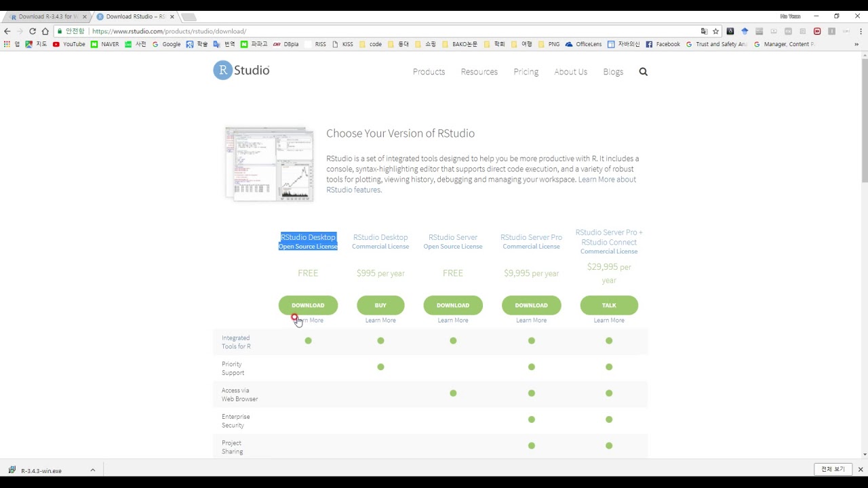The image size is (868, 488).
Task: Click the translate page icon in address bar
Action: (x=704, y=31)
